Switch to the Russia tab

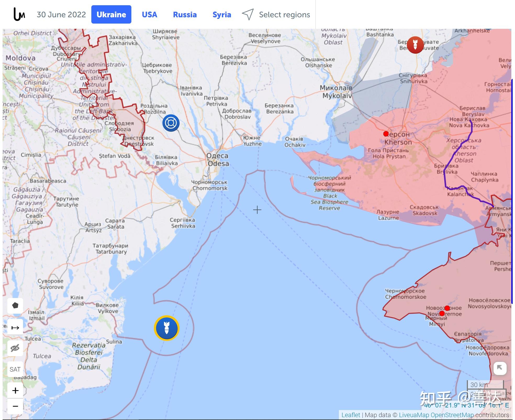pos(185,14)
